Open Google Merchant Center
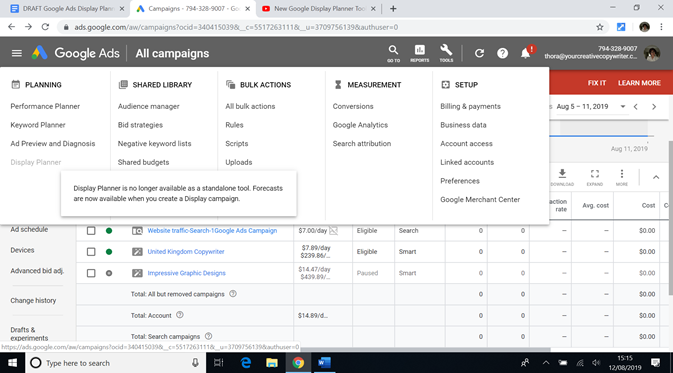This screenshot has height=373, width=673. click(x=480, y=200)
